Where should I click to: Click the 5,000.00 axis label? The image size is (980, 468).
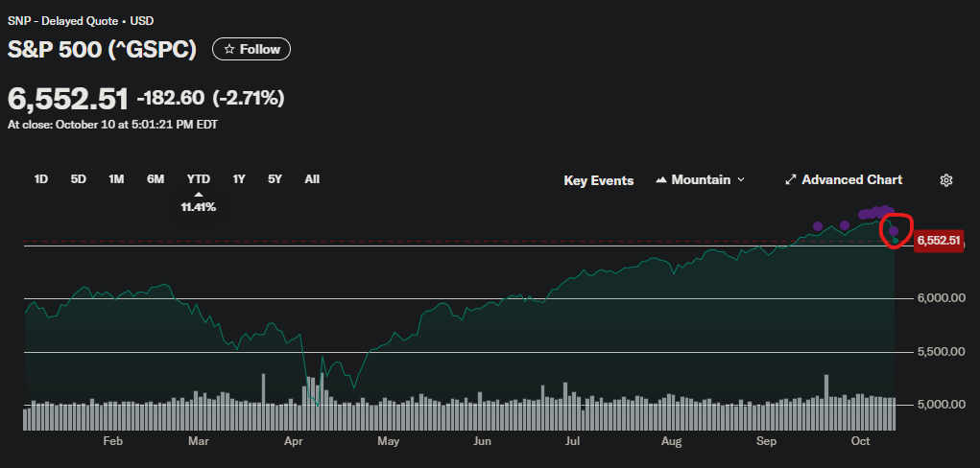tap(940, 405)
